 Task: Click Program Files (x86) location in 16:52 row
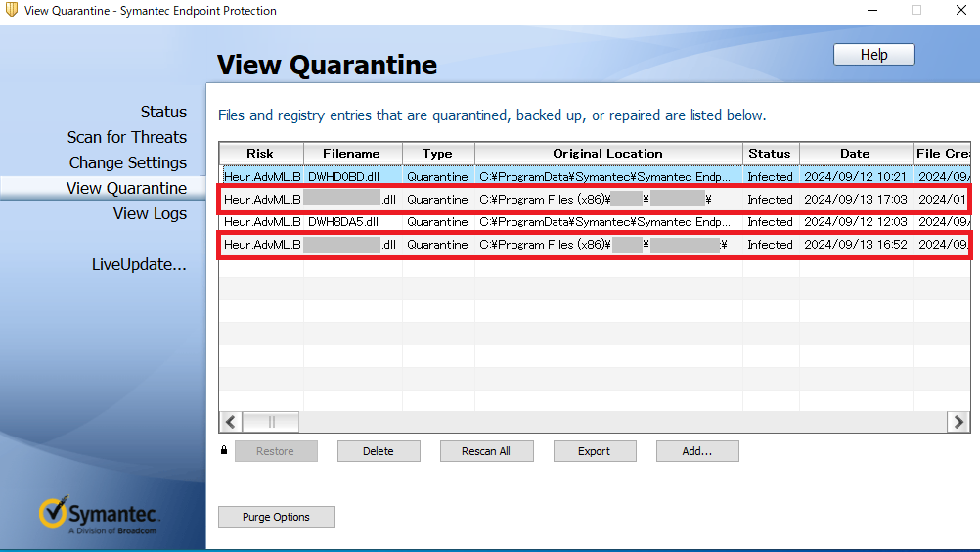(603, 245)
